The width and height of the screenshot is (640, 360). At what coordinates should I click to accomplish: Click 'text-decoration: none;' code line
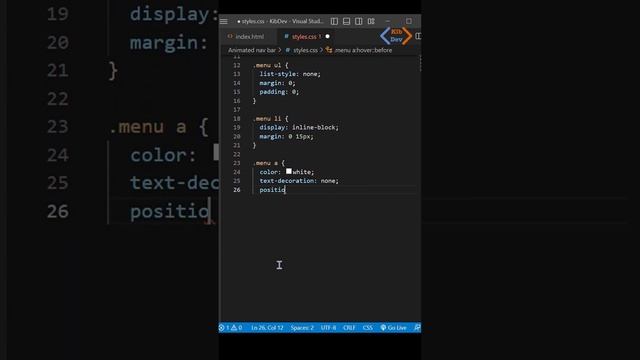click(299, 181)
